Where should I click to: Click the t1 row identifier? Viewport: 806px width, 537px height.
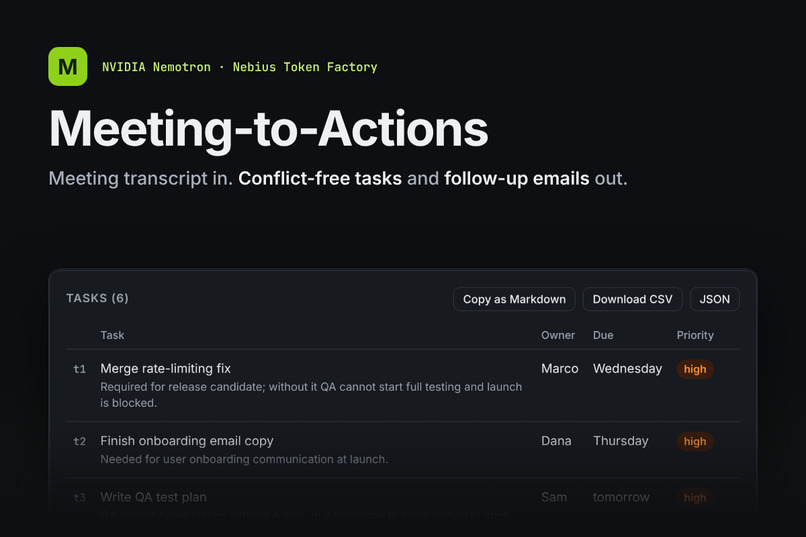tap(79, 369)
